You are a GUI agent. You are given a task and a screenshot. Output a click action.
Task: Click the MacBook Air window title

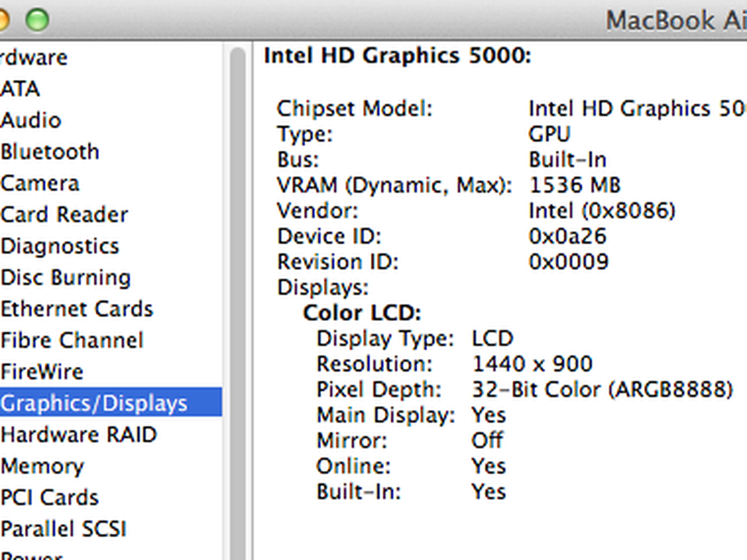coord(677,21)
